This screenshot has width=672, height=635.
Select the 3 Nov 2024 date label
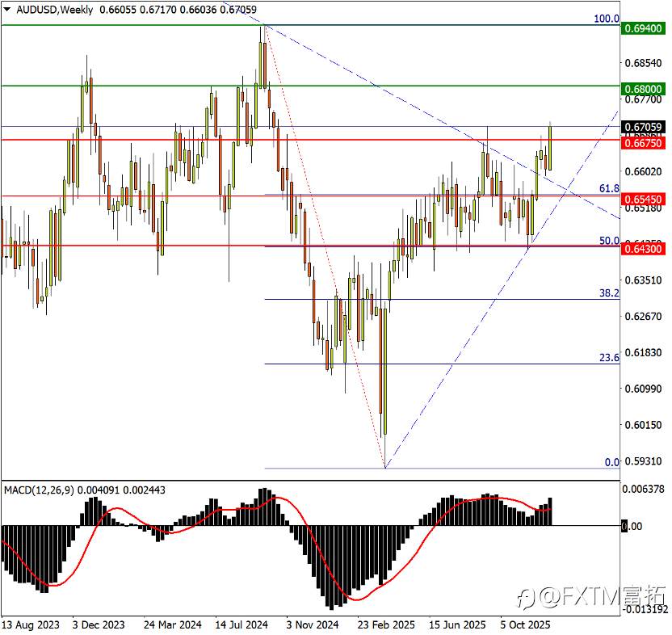click(313, 624)
